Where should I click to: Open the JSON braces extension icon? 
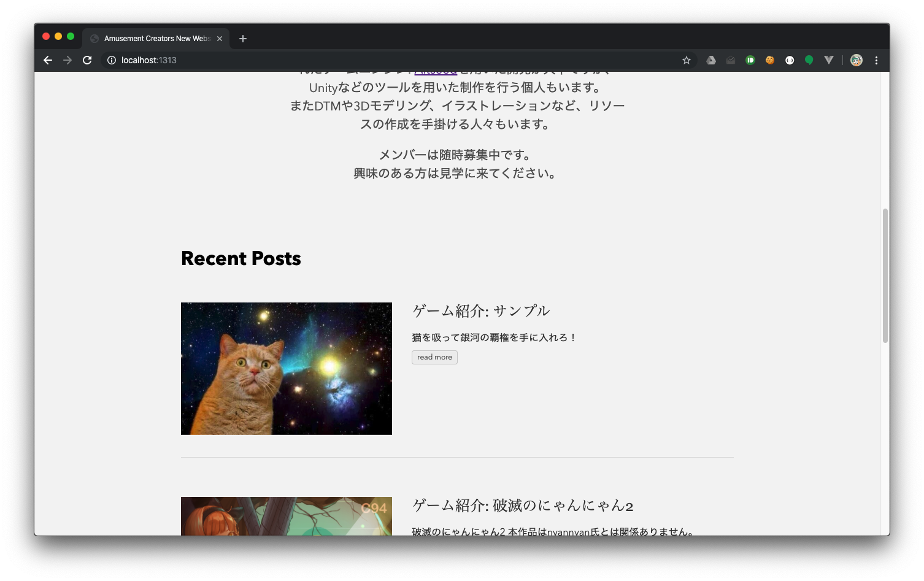(790, 60)
